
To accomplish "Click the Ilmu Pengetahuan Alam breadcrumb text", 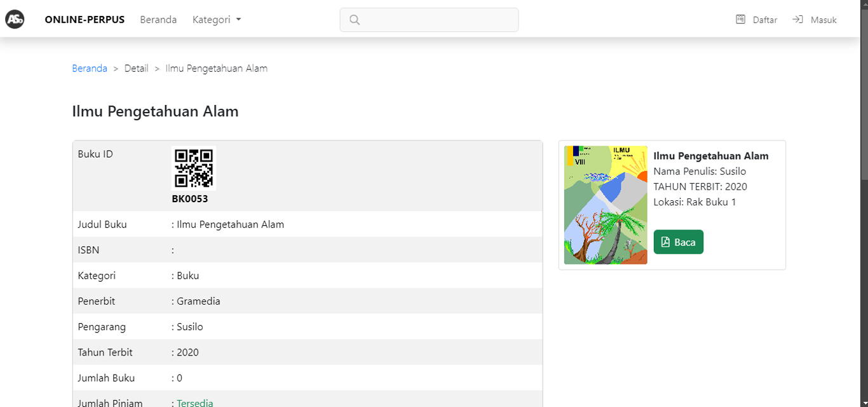I will point(216,68).
